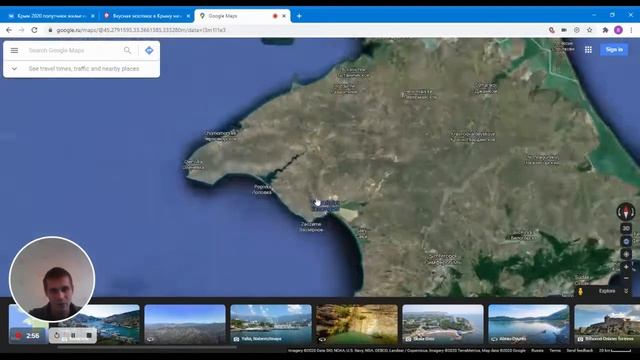The width and height of the screenshot is (640, 360).
Task: Toggle the 3D view button
Action: pyautogui.click(x=626, y=229)
